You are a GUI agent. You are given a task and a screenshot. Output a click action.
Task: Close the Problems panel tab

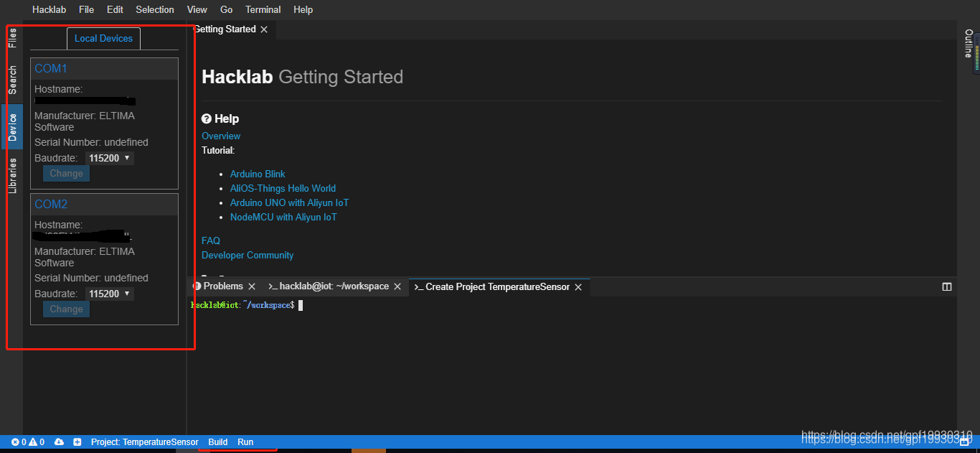click(252, 286)
